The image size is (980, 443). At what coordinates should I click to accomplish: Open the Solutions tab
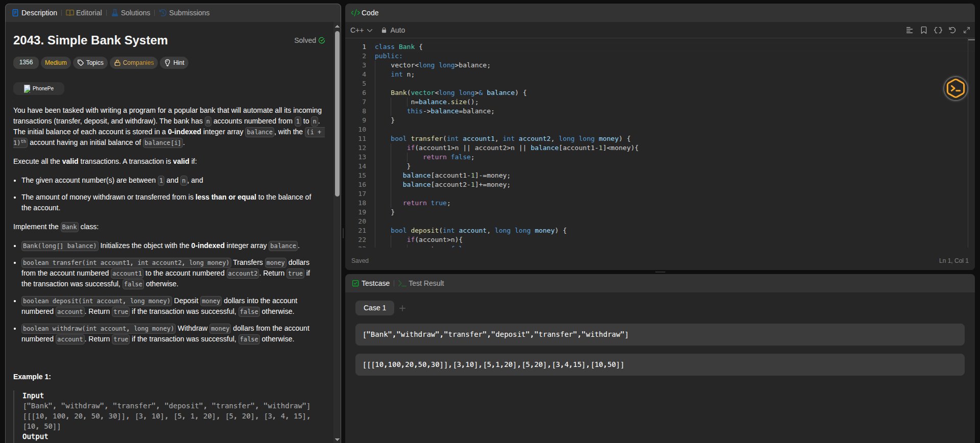pyautogui.click(x=130, y=13)
